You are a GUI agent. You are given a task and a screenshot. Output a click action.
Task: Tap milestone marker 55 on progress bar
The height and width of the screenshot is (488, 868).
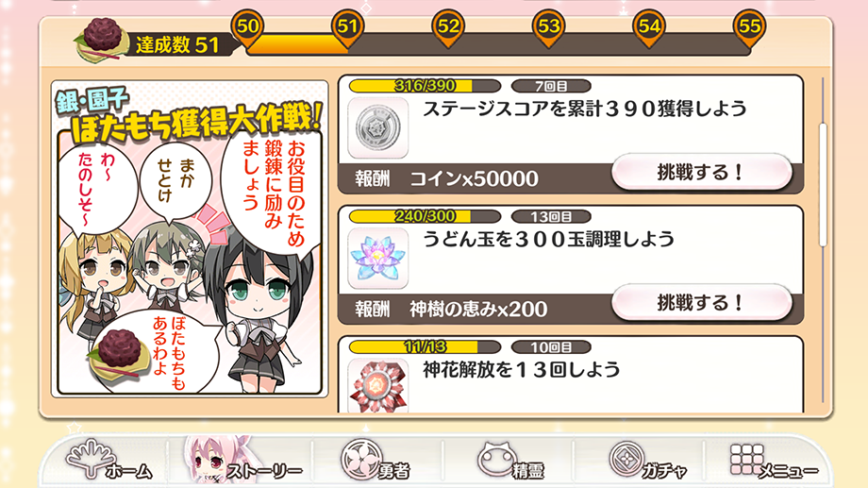[x=749, y=29]
